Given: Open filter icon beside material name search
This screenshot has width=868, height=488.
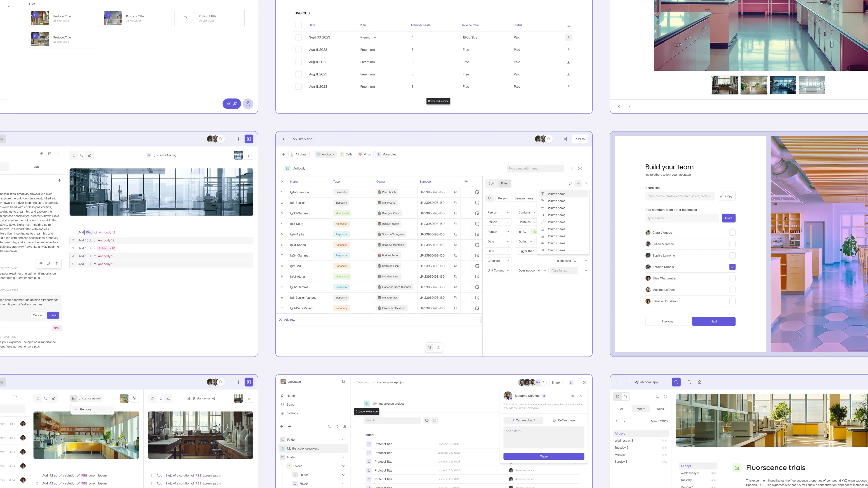Looking at the screenshot, I should pos(572,168).
